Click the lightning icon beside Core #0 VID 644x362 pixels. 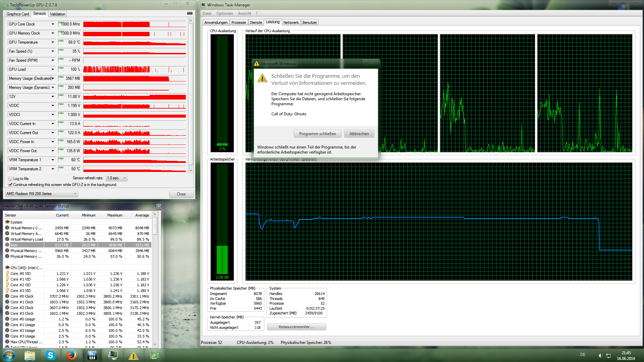7,273
